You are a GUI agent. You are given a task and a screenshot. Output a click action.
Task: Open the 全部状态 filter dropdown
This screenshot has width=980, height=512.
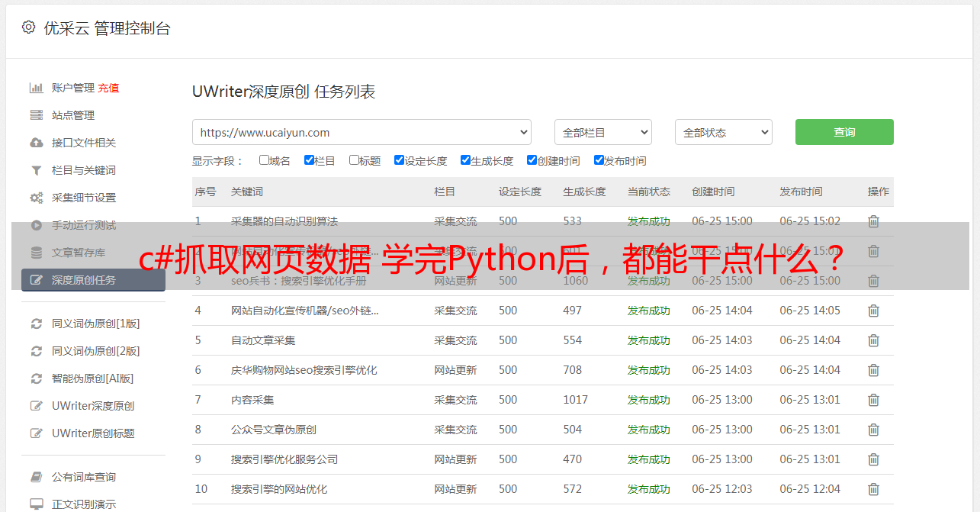[723, 132]
